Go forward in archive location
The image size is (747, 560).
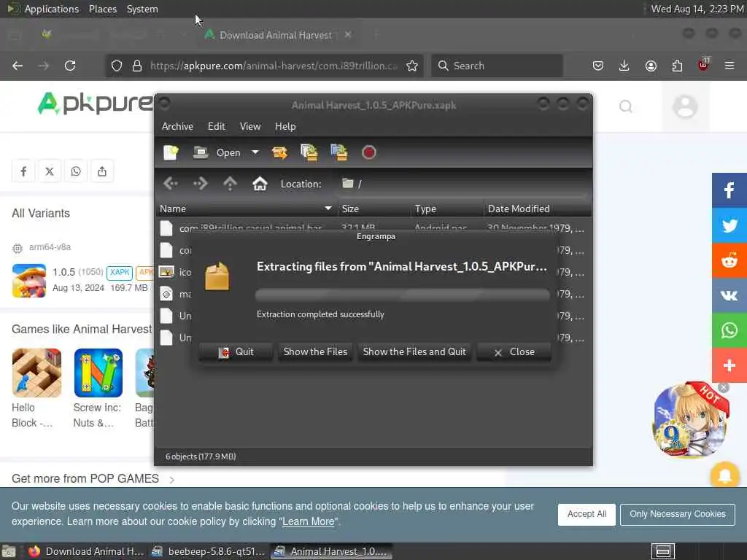(200, 183)
